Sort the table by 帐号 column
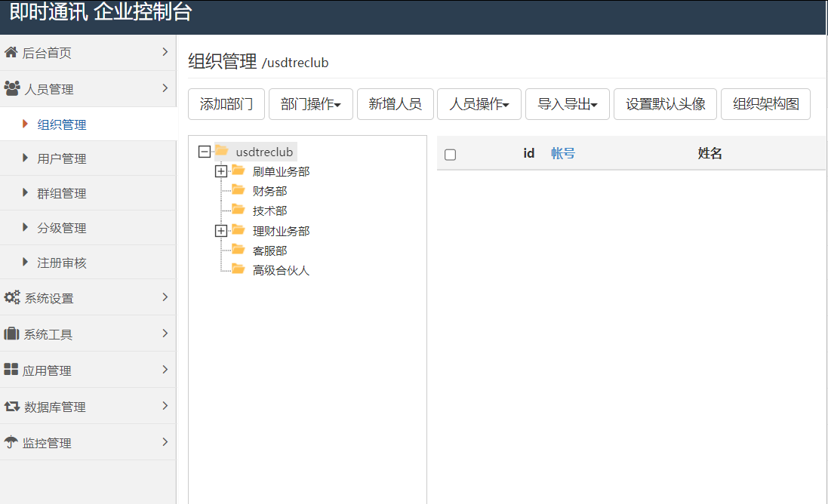Image resolution: width=828 pixels, height=504 pixels. (x=563, y=153)
